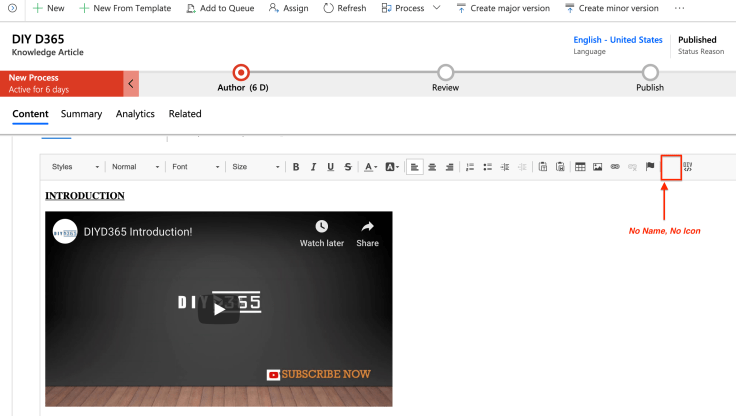Insert bulleted list
736x416 pixels.
click(x=487, y=167)
